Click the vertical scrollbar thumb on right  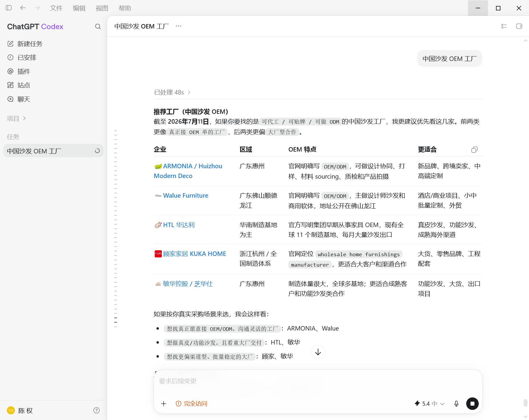pos(526,403)
